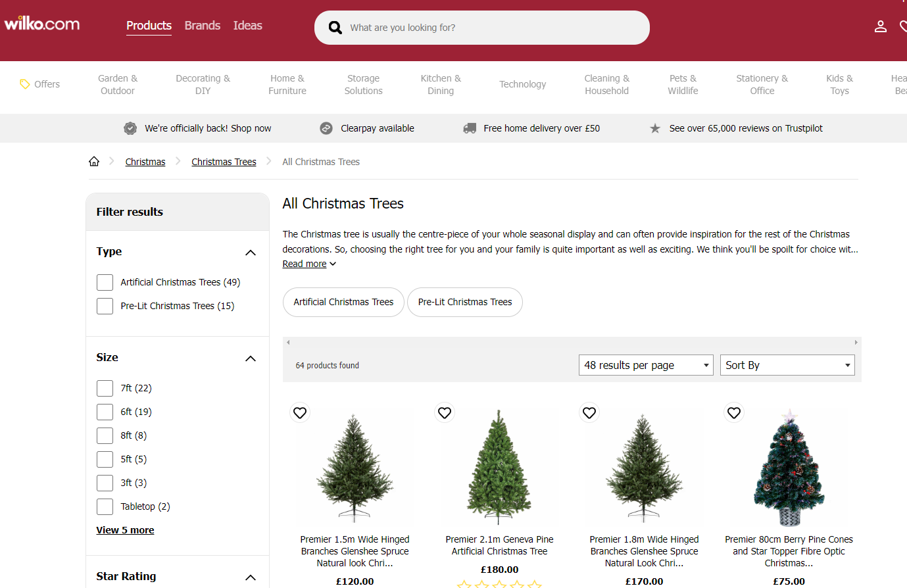Open the Ideas tab

tap(248, 26)
